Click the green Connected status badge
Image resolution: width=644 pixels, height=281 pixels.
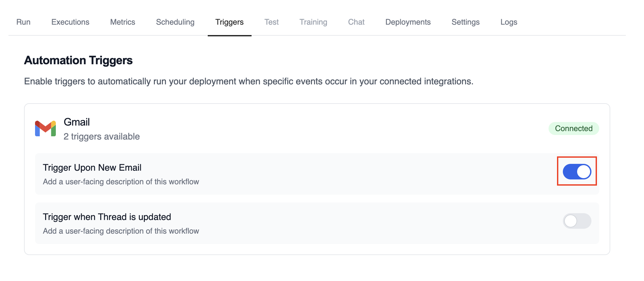click(574, 128)
